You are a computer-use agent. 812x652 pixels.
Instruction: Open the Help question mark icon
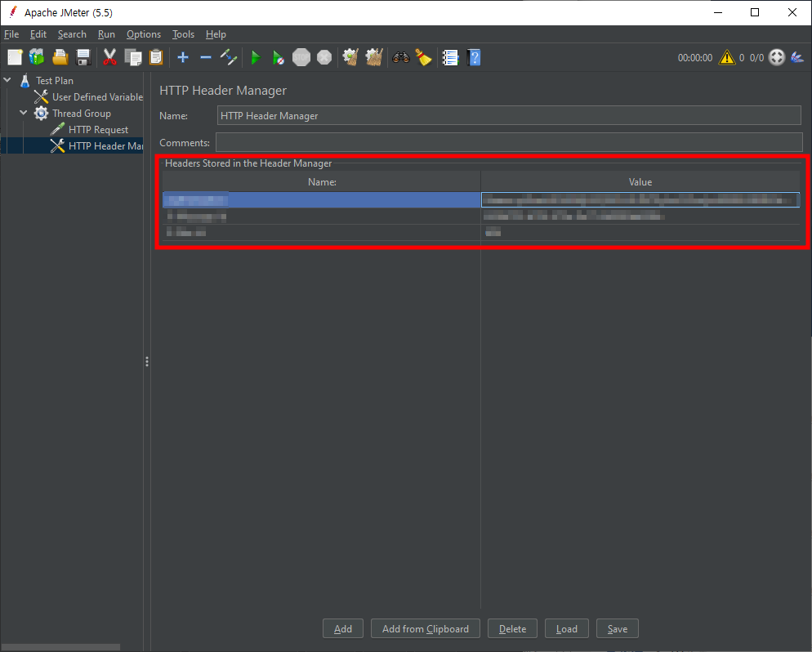point(474,57)
